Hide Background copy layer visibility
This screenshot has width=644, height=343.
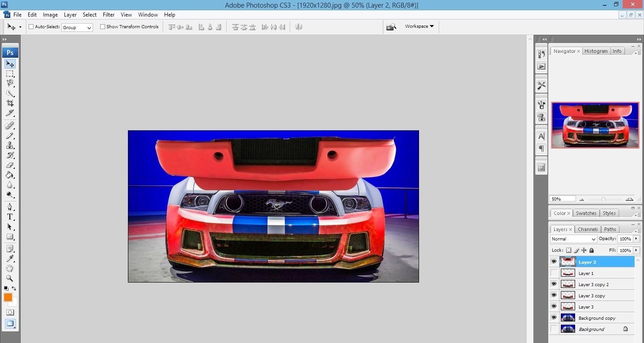point(554,318)
